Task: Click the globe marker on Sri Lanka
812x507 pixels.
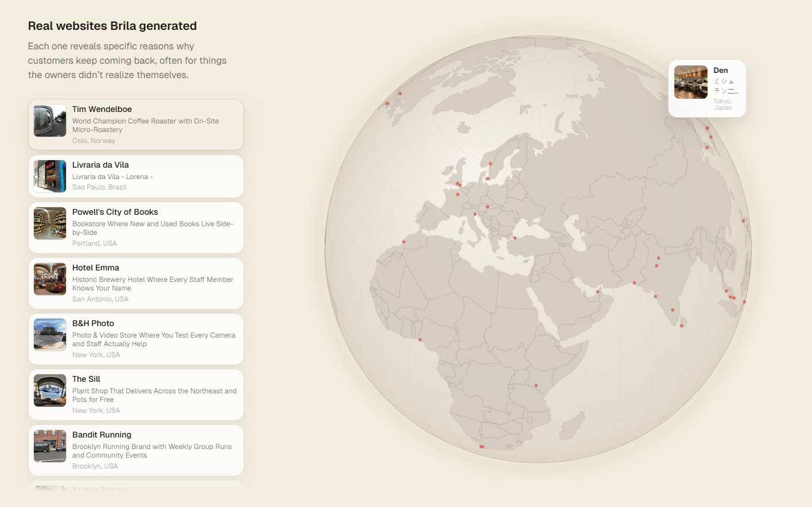Action: [x=682, y=326]
